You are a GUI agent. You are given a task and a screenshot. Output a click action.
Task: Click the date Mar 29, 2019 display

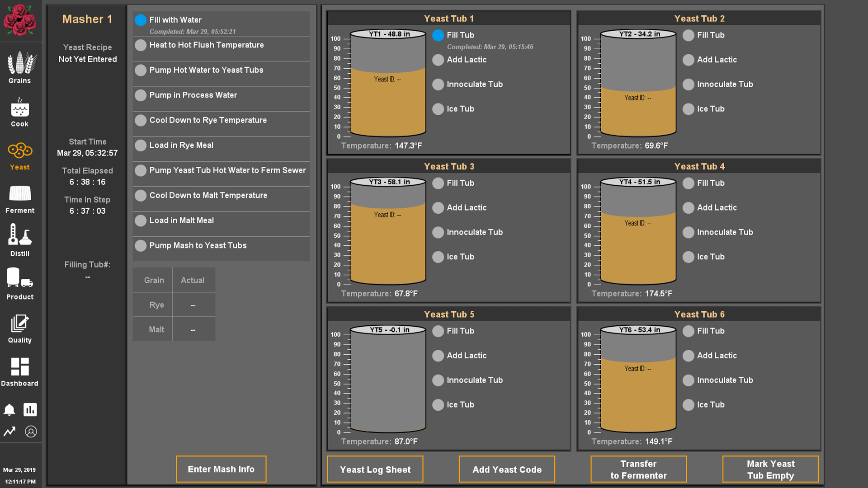point(19,470)
